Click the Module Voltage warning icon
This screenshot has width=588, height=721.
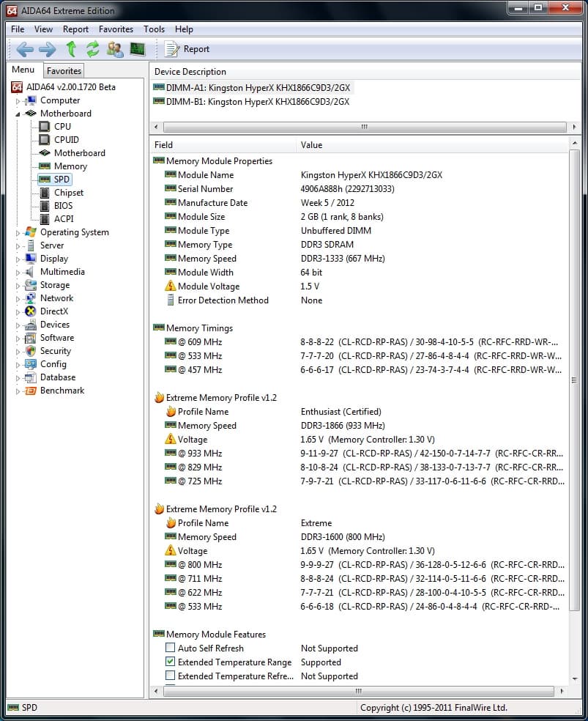pos(171,286)
